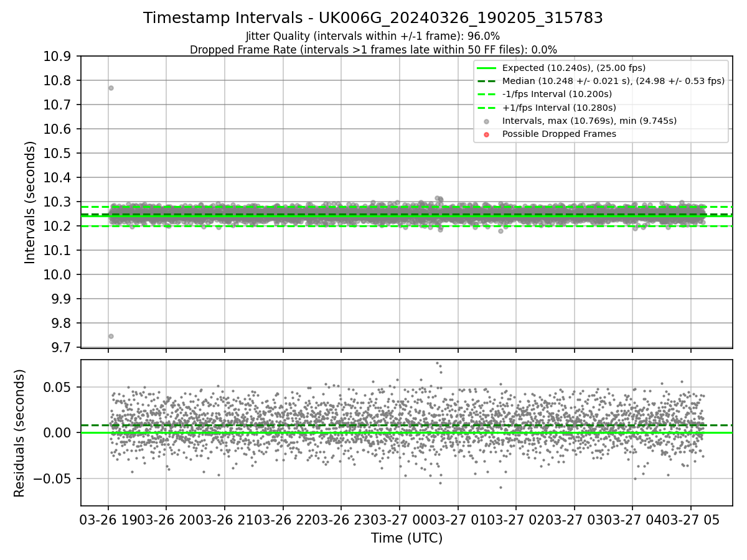Click the residuals tick label "−0.05"
Image resolution: width=747 pixels, height=560 pixels.
53,479
